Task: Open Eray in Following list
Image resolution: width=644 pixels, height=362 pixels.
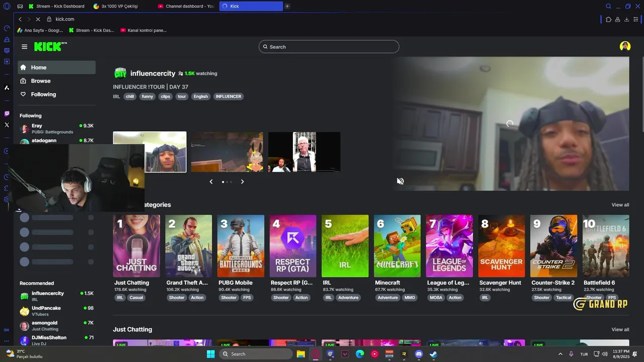Action: [56, 128]
